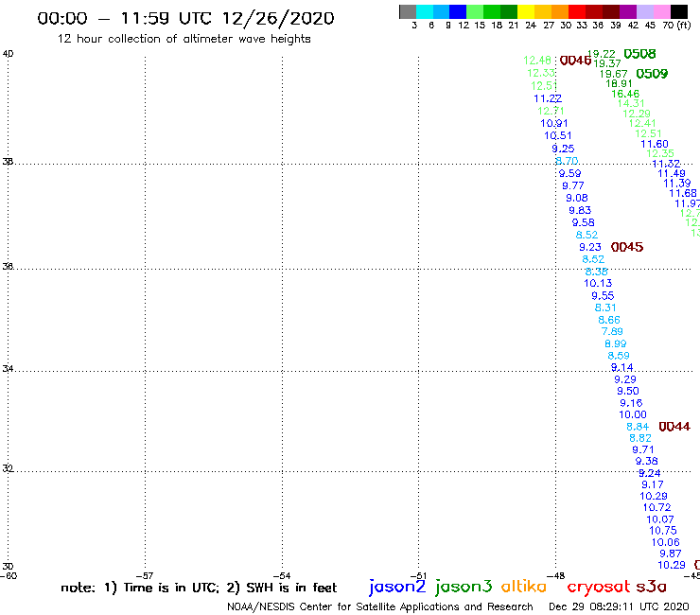700x615 pixels.
Task: Click the jason3 satellite legend label
Action: (x=464, y=587)
